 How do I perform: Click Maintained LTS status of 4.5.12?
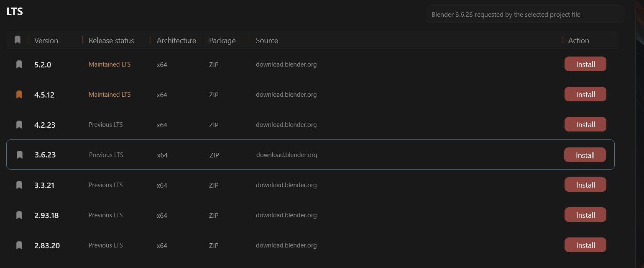[110, 95]
